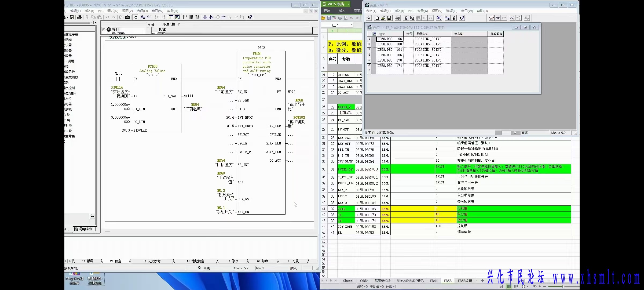644x290 pixels.
Task: Click the Set trigger icon in VAT toolbar
Action: pos(492,18)
